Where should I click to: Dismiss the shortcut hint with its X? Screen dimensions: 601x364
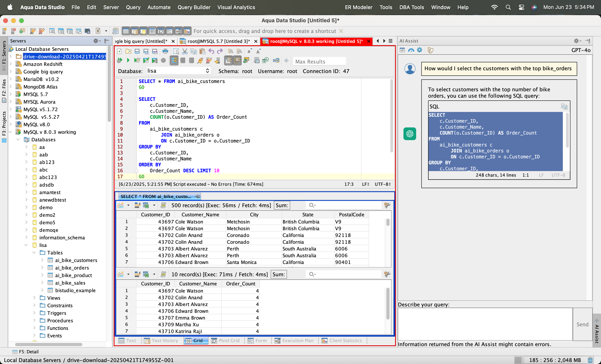341,31
